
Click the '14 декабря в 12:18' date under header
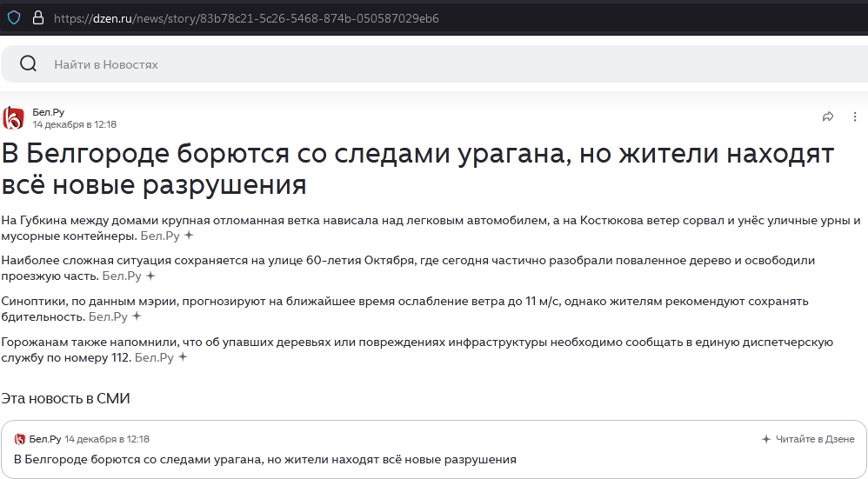[74, 124]
